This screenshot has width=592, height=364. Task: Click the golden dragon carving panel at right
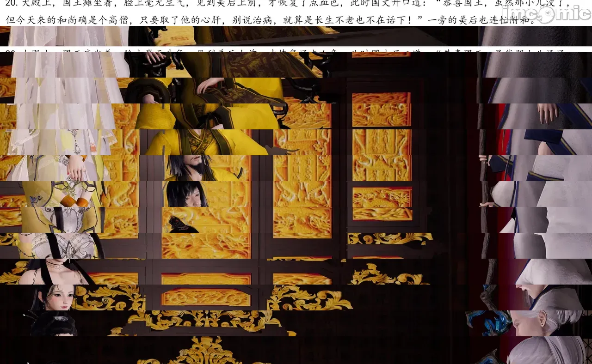382,198
